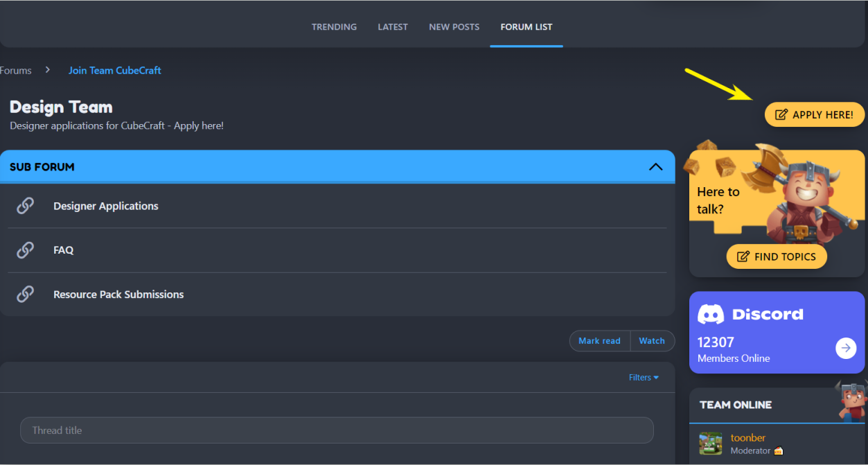Open Resource Pack Submissions sub forum

pos(118,295)
